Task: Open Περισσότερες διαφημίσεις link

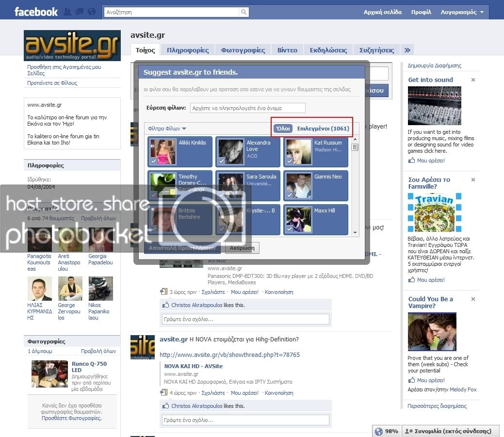Action: pyautogui.click(x=437, y=406)
